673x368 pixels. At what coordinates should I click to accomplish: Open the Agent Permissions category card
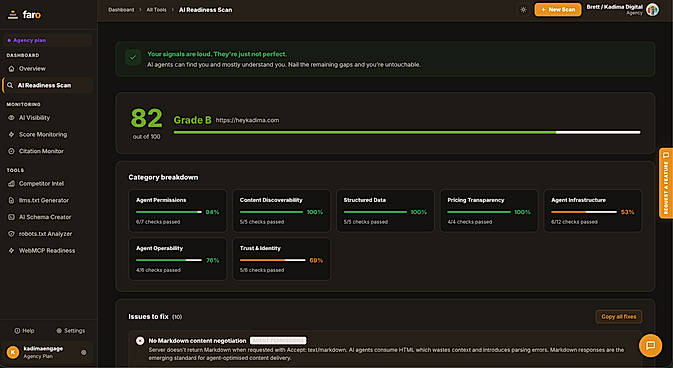tap(178, 211)
